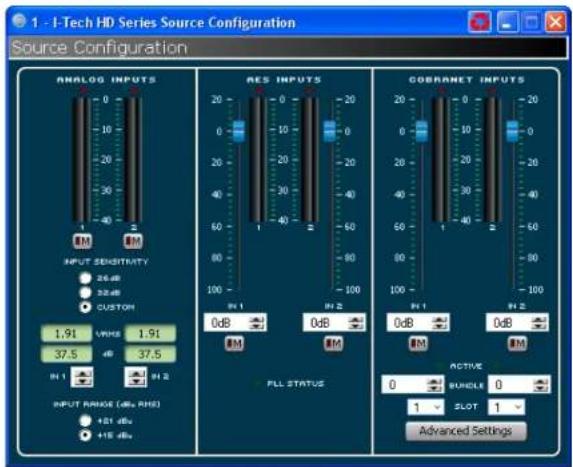Click the AES IN 1 gain fader handle
Image resolution: width=573 pixels, height=467 pixels.
[x=239, y=131]
